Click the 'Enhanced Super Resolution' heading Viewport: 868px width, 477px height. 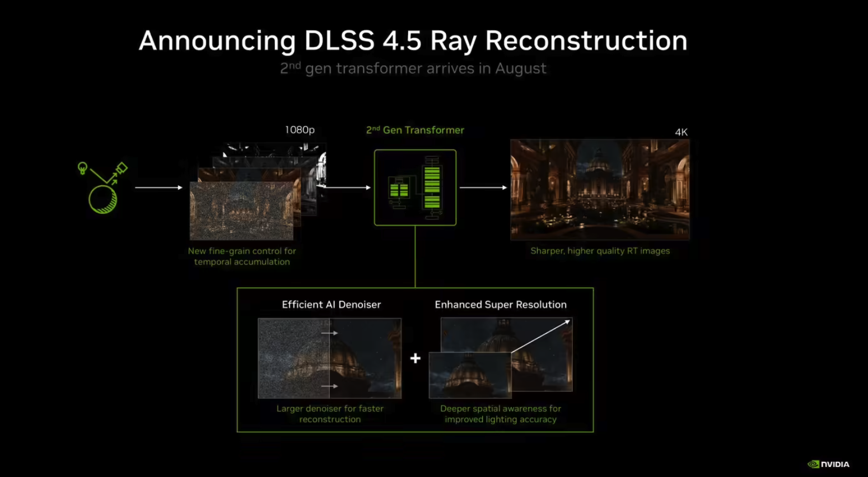click(501, 305)
